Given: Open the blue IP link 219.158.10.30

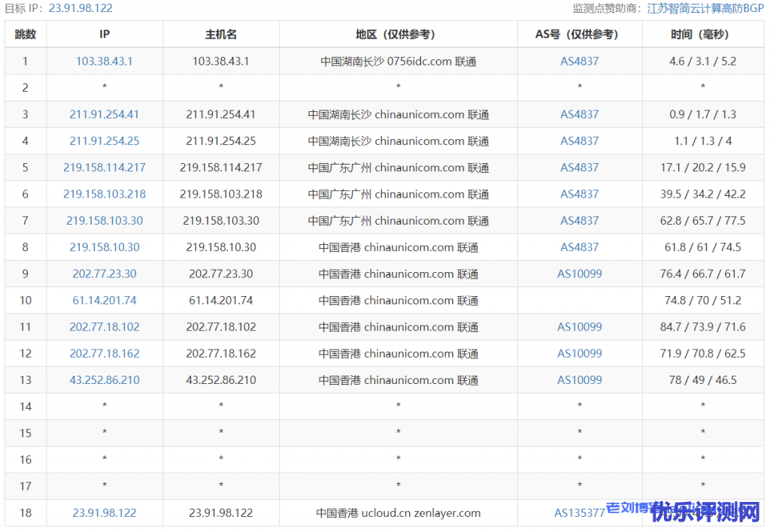Looking at the screenshot, I should click(105, 247).
